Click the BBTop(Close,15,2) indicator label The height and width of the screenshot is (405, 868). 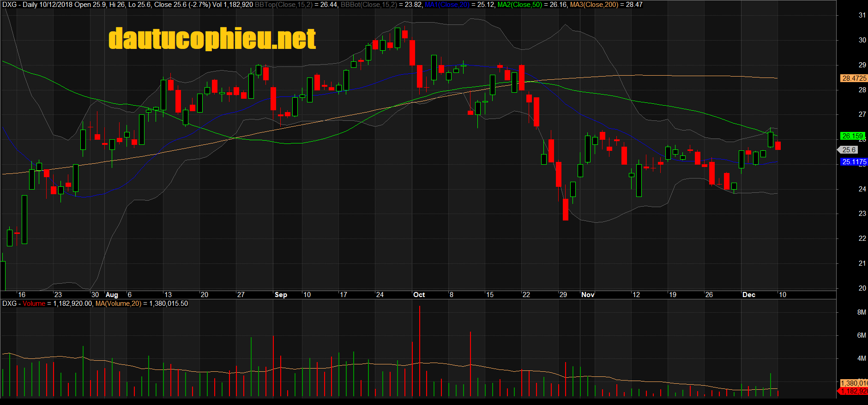click(x=283, y=5)
